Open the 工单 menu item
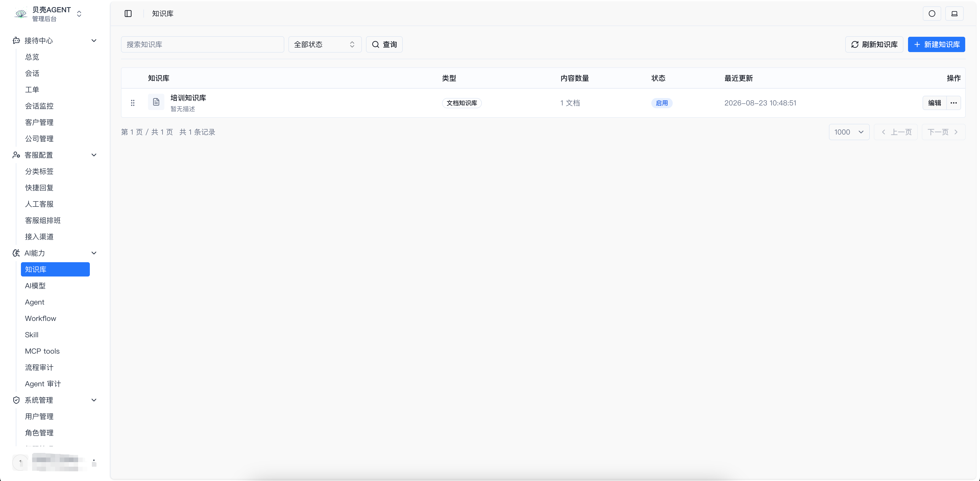 pos(55,89)
